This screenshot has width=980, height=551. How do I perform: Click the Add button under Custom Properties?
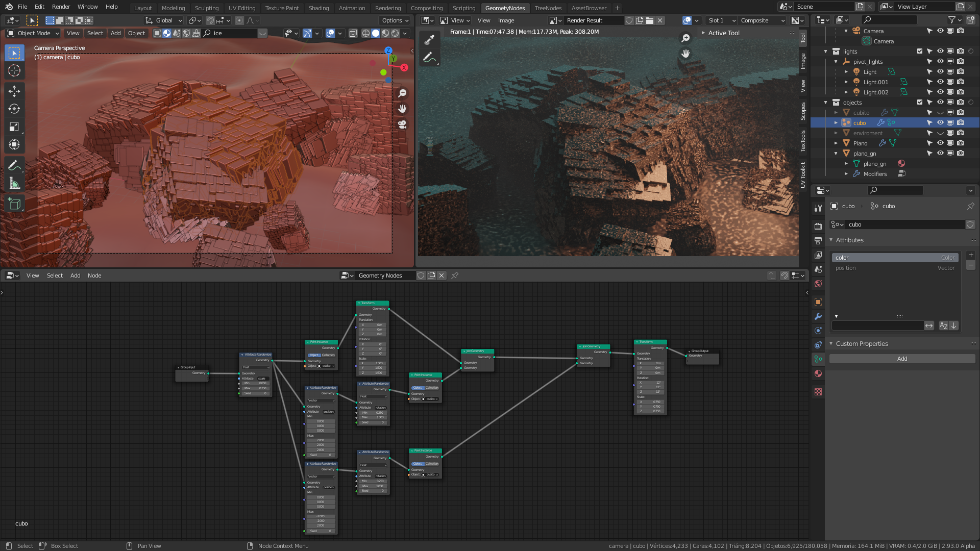point(902,359)
